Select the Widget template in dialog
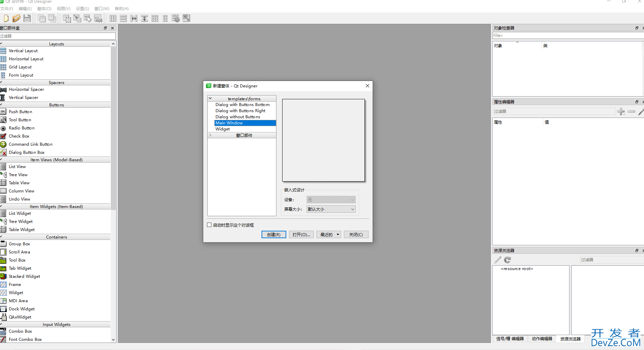 223,129
